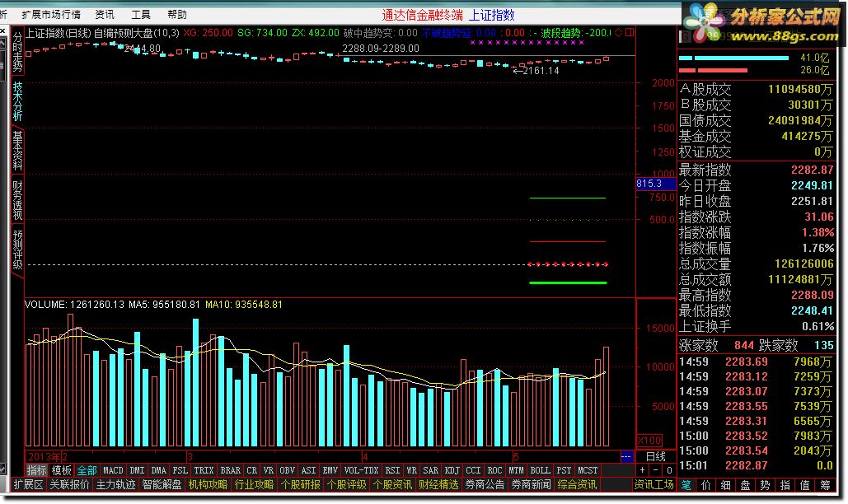Click the 资讯工场 button
Screen dimensions: 848x504
654,485
